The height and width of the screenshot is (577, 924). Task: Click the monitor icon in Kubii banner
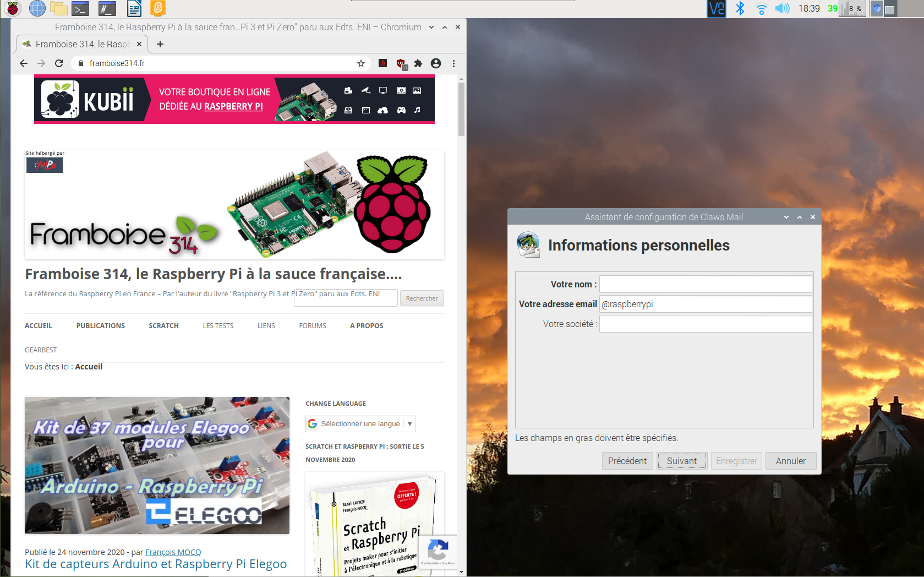point(383,90)
